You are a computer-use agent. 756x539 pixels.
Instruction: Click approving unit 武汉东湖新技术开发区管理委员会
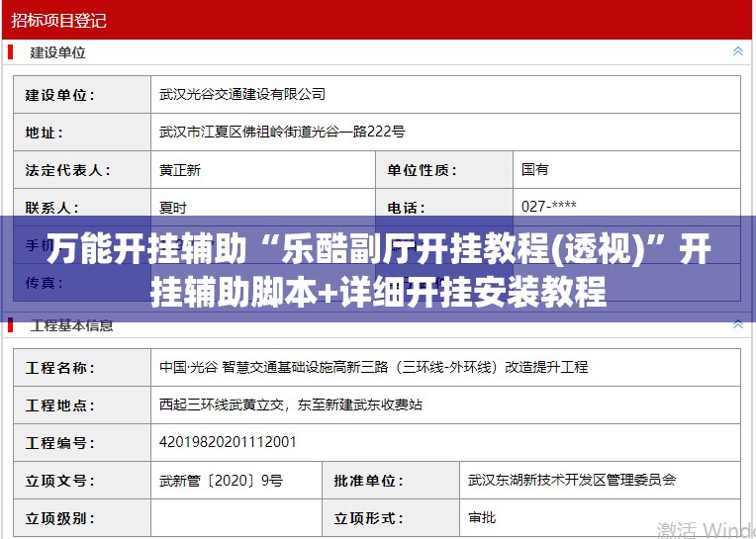[x=572, y=480]
